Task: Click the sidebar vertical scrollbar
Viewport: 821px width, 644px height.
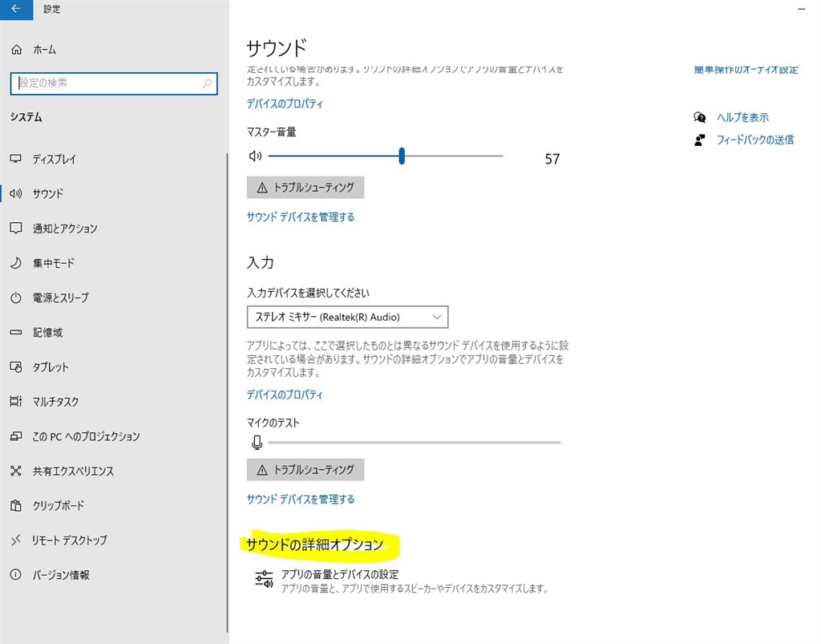Action: pyautogui.click(x=227, y=393)
